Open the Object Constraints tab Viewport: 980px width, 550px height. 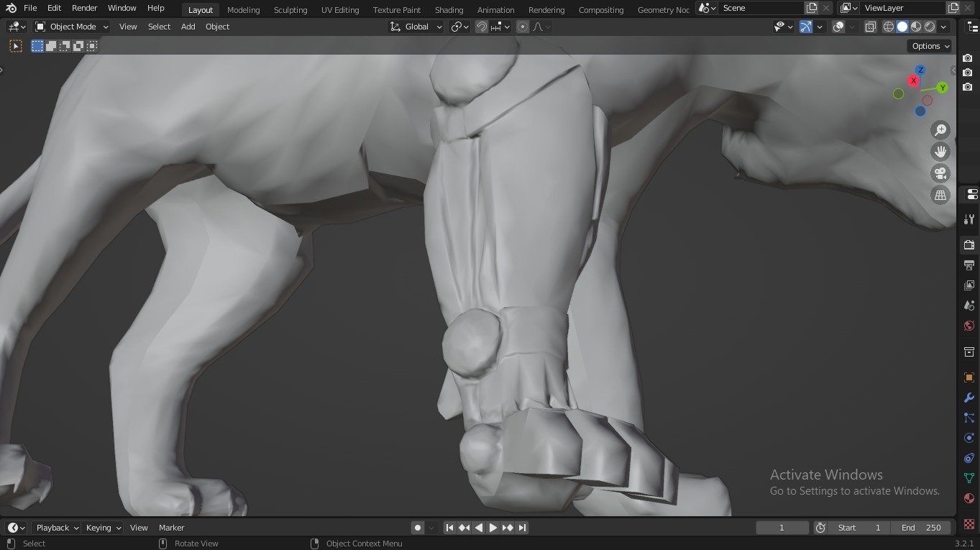969,458
